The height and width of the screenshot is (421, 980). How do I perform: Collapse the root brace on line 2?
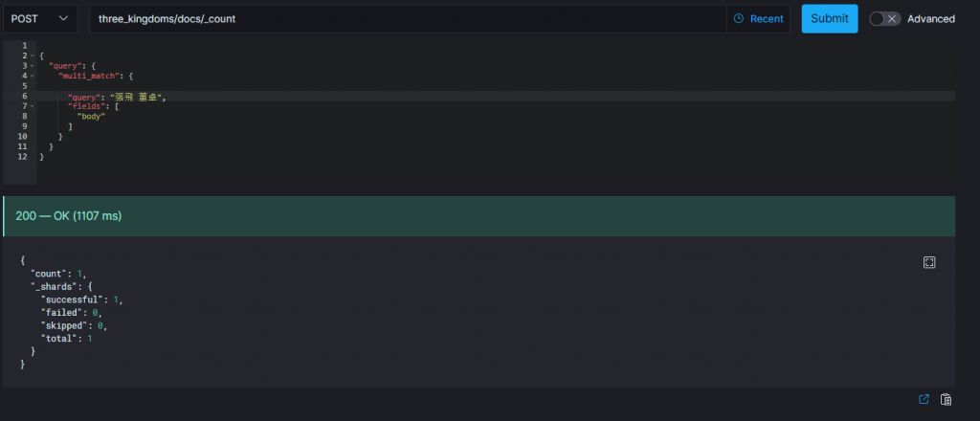pyautogui.click(x=32, y=55)
